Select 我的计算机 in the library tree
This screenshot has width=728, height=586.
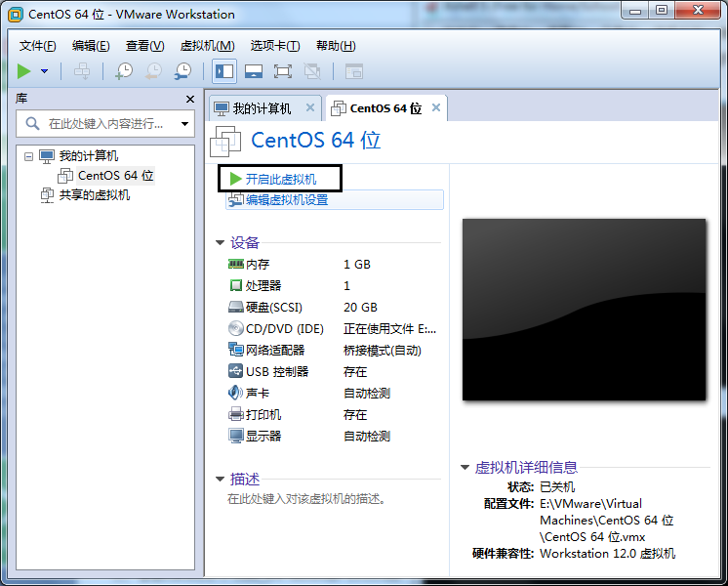[88, 155]
